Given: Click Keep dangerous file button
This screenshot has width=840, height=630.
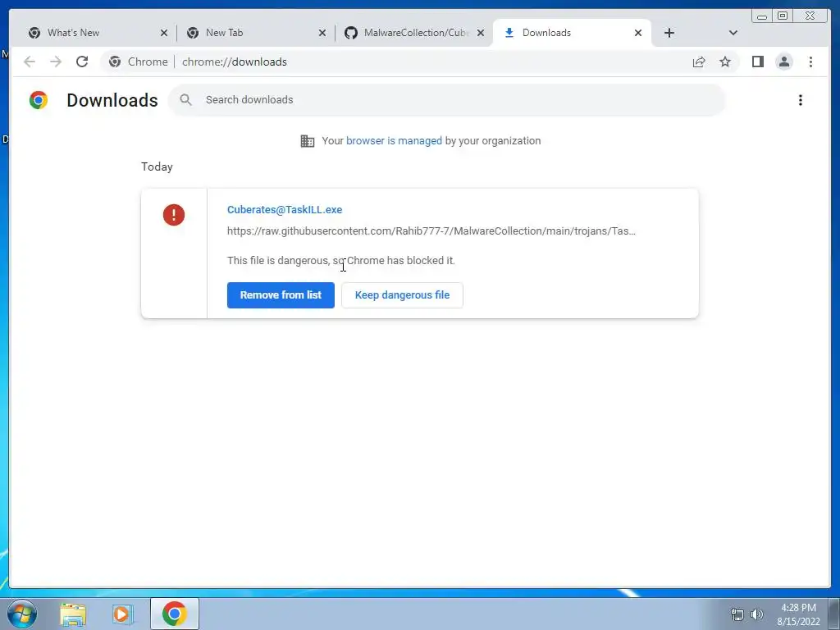Looking at the screenshot, I should 402,295.
